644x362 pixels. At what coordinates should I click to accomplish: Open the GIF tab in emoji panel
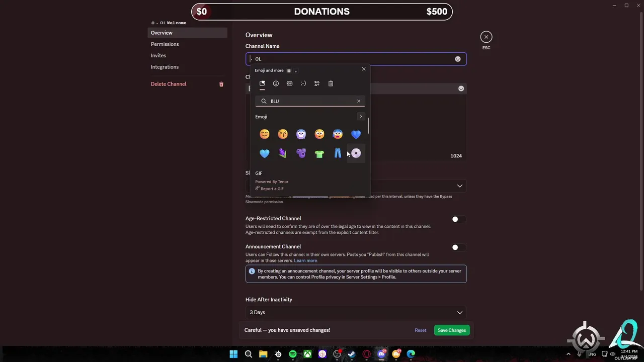pos(289,83)
